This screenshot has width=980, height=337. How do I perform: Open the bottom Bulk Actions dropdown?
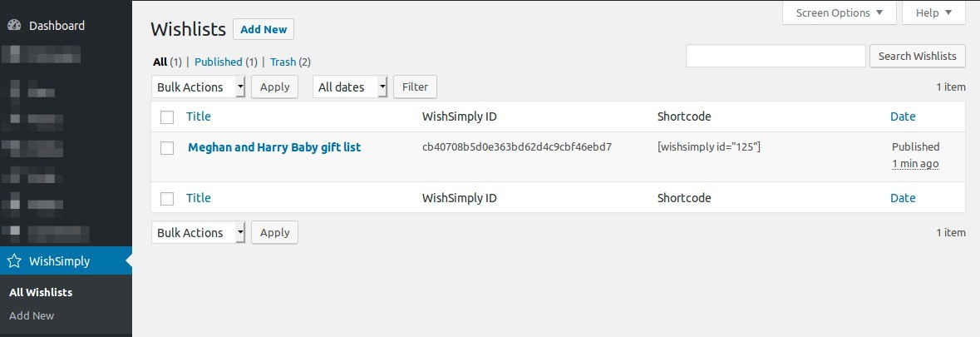(x=199, y=233)
